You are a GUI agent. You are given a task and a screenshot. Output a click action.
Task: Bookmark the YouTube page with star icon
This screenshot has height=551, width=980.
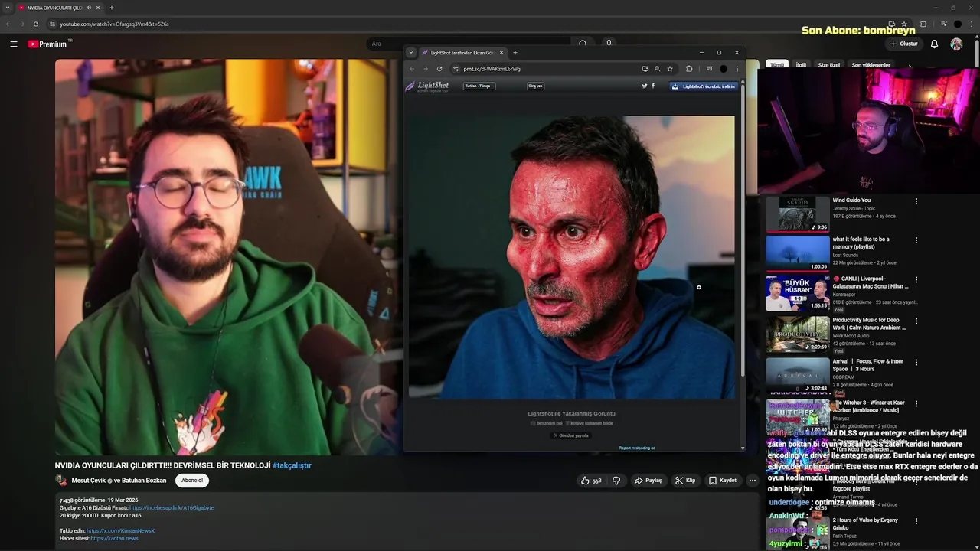[904, 24]
